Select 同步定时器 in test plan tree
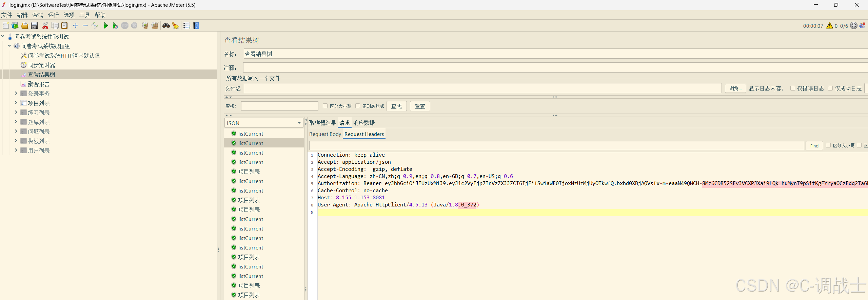 click(41, 65)
